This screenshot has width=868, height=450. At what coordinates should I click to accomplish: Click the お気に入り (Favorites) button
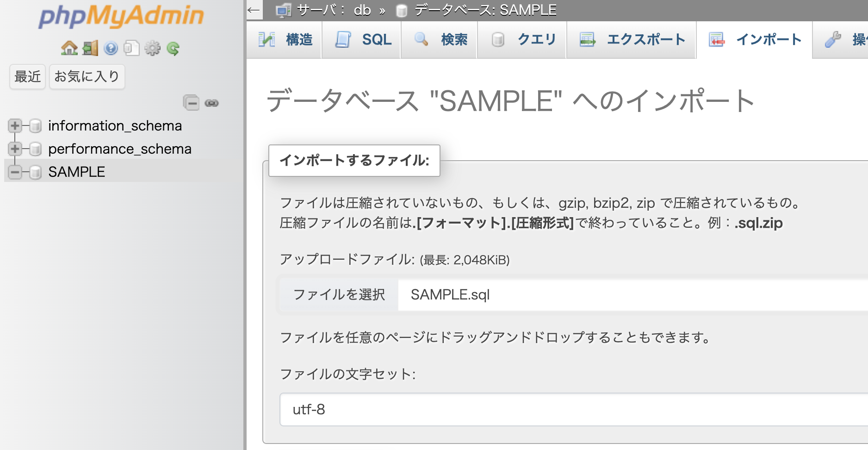click(x=87, y=76)
